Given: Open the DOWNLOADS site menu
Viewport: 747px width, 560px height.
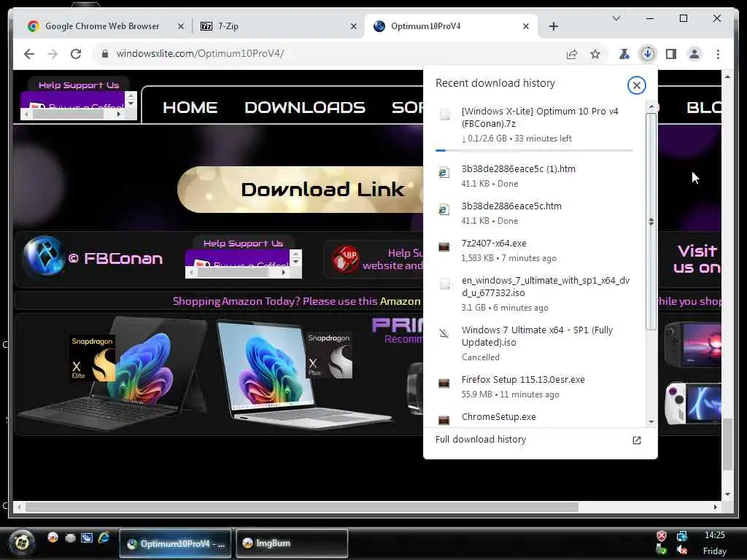Looking at the screenshot, I should tap(305, 108).
